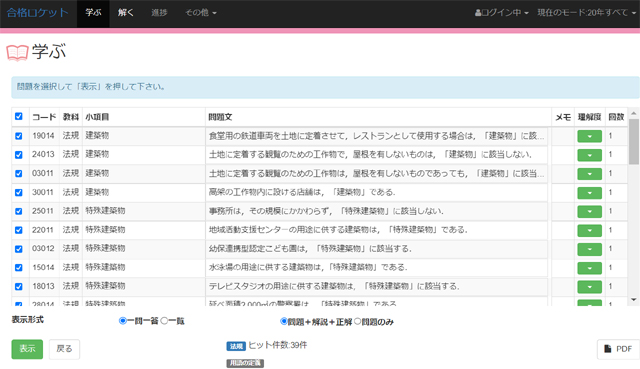Viewport: 640px width, 369px height.
Task: Click question text starting テレビスタジオ
Action: 334,286
